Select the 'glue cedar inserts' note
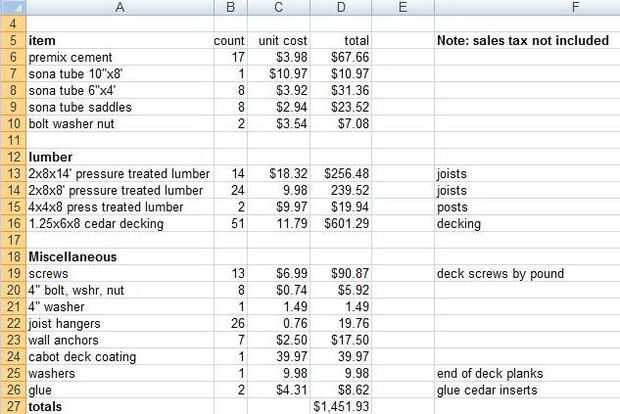The image size is (620, 414). coord(494,391)
